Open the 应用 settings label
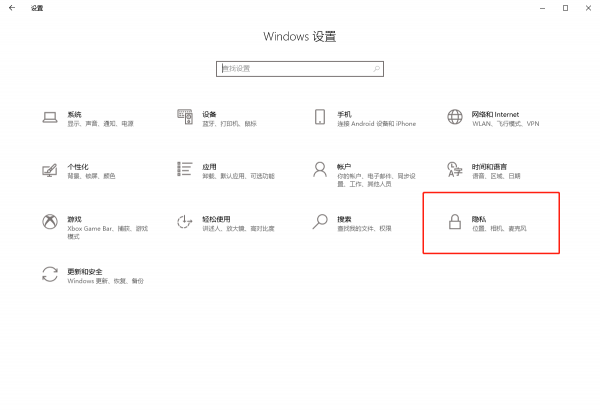Screen dimensions: 600x410 coord(209,167)
